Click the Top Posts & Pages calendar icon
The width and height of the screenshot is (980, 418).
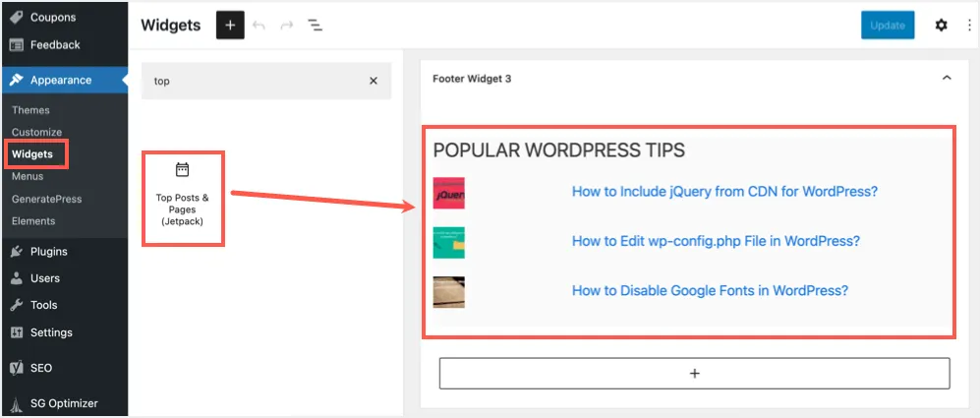[x=182, y=169]
